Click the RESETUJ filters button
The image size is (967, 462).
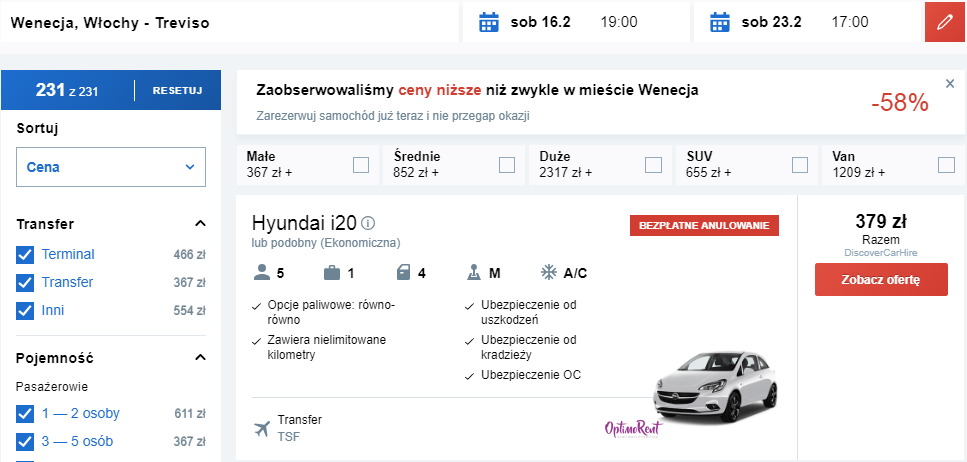coord(178,90)
